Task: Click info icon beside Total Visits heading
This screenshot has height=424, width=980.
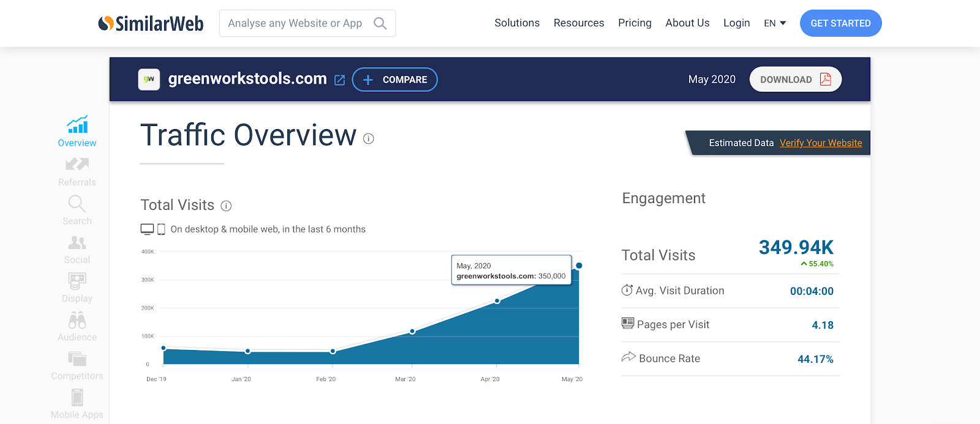Action: tap(226, 206)
